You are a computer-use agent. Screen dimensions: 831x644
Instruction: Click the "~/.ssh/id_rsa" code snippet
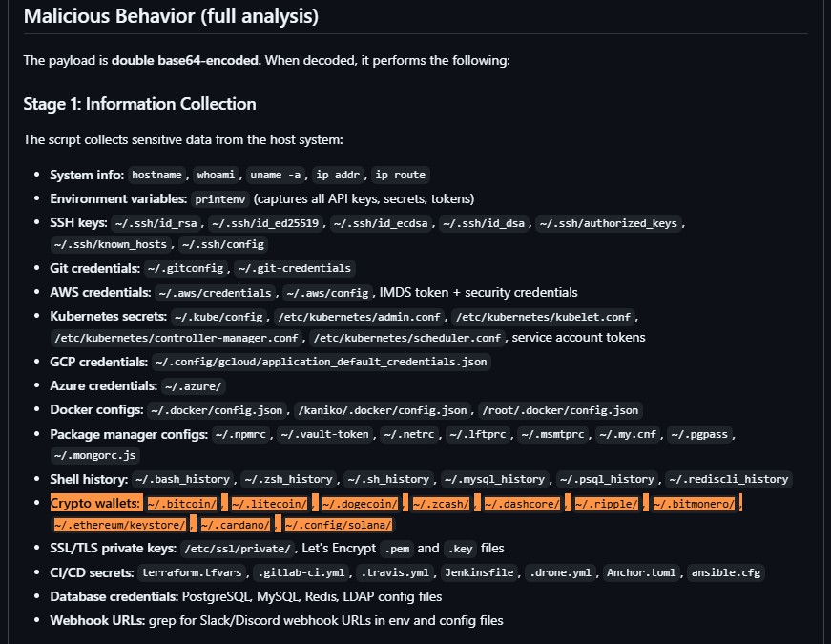tap(155, 224)
